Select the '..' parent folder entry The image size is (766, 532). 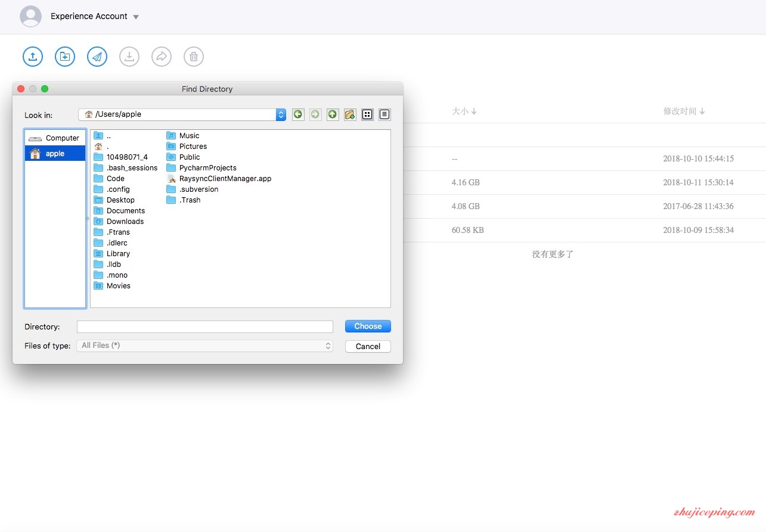(102, 136)
